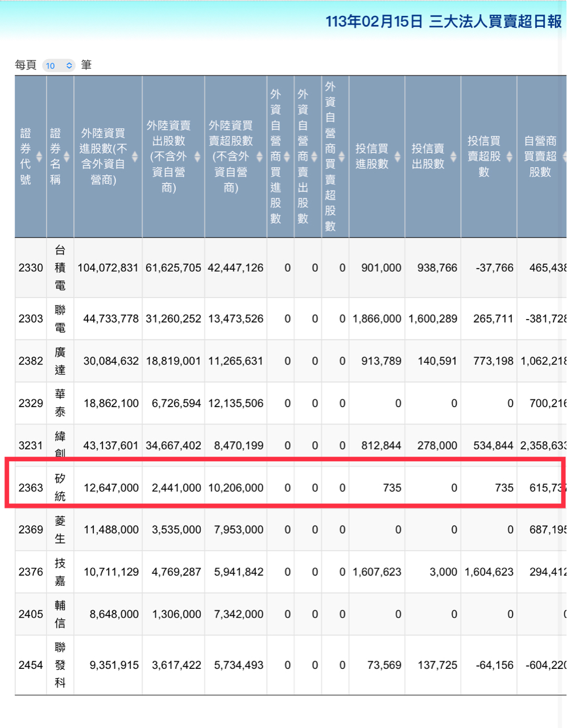Click value 43,137,601 in 3231 row
The height and width of the screenshot is (728, 567).
pyautogui.click(x=111, y=445)
